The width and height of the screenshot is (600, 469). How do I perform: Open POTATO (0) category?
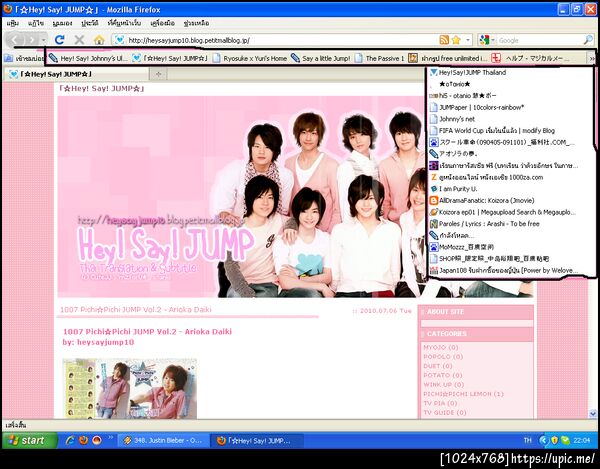pos(443,375)
